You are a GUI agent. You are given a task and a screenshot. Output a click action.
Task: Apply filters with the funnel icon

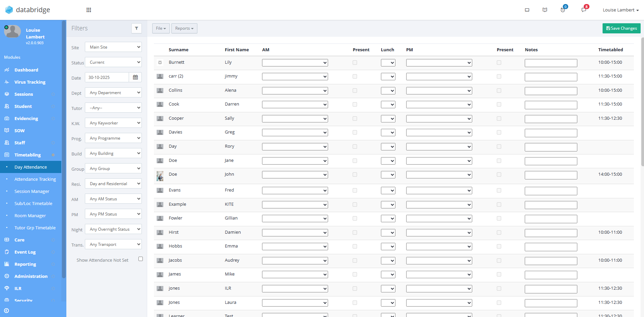[136, 28]
